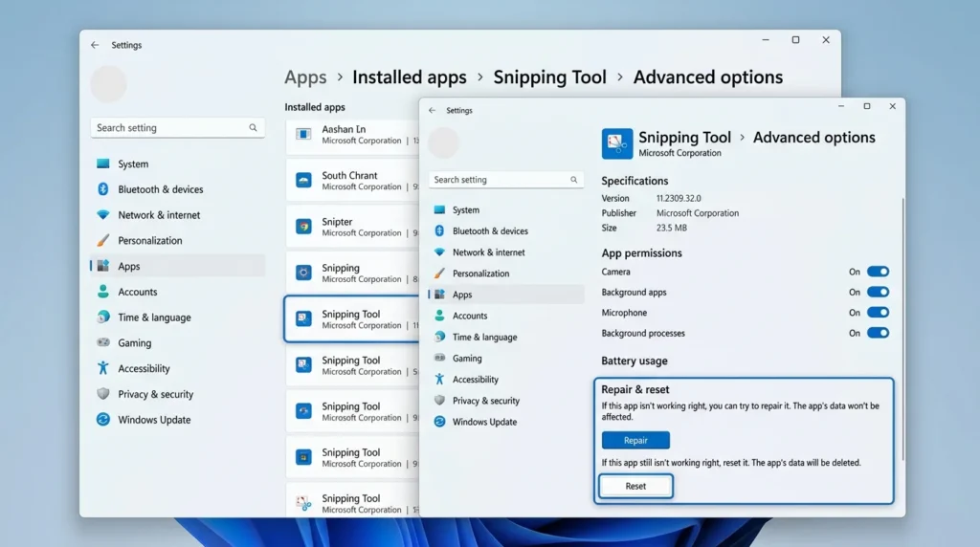This screenshot has width=980, height=547.
Task: Click Network icon in front Settings window
Action: point(439,252)
